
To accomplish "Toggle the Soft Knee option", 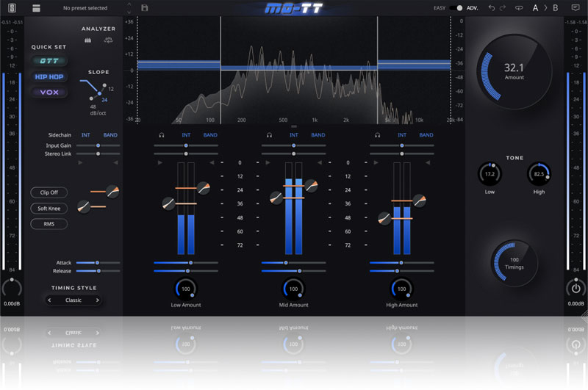I will coord(49,209).
